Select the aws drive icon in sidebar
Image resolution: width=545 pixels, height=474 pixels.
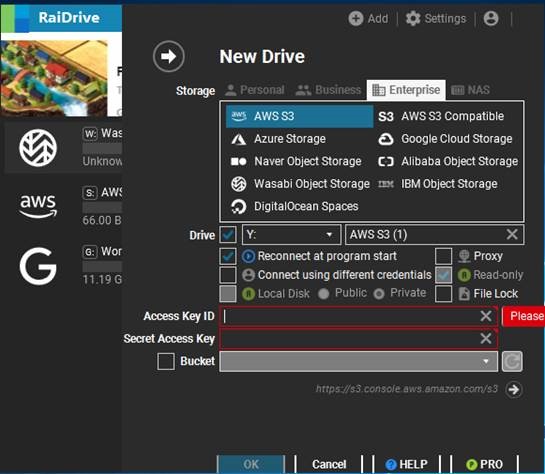(38, 206)
